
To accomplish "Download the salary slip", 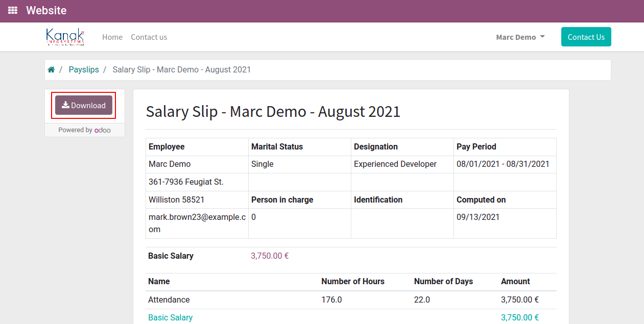I will (84, 105).
